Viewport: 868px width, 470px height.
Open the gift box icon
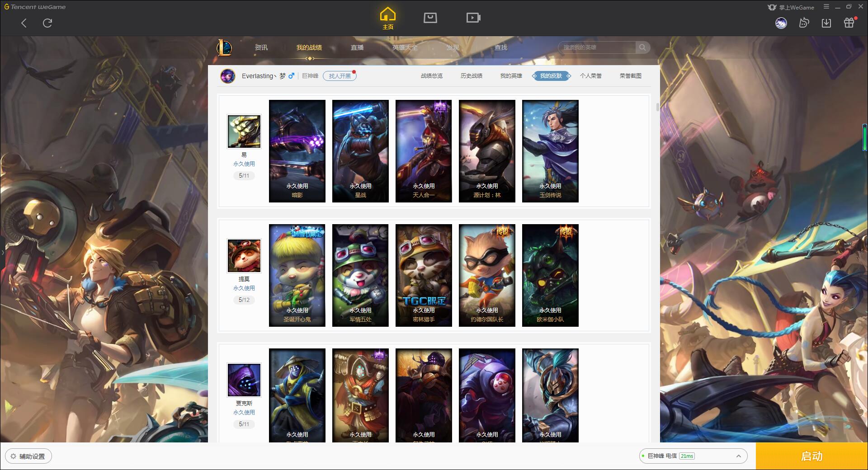(x=849, y=23)
